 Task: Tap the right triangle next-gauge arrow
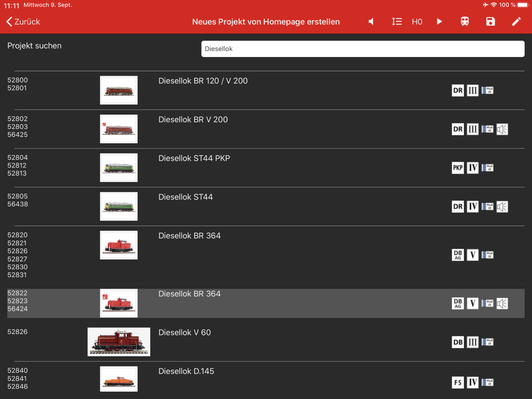click(439, 22)
